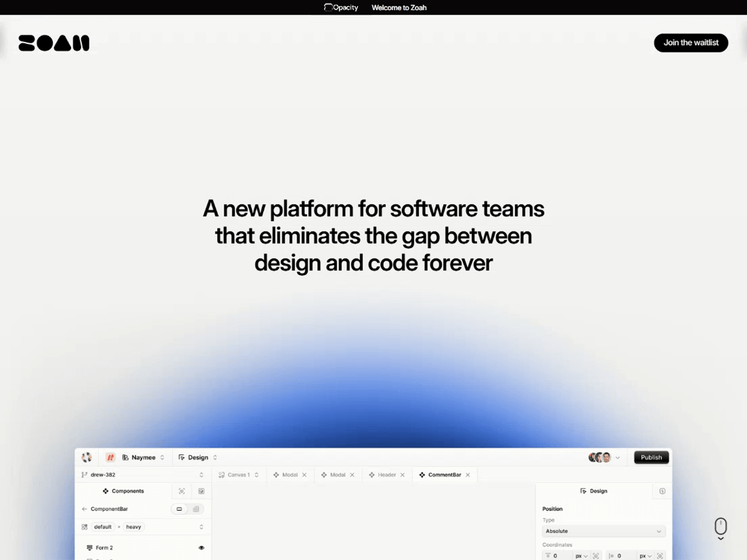Screen dimensions: 747x560
Task: Open the second coordinate px unit dropdown
Action: 646,556
